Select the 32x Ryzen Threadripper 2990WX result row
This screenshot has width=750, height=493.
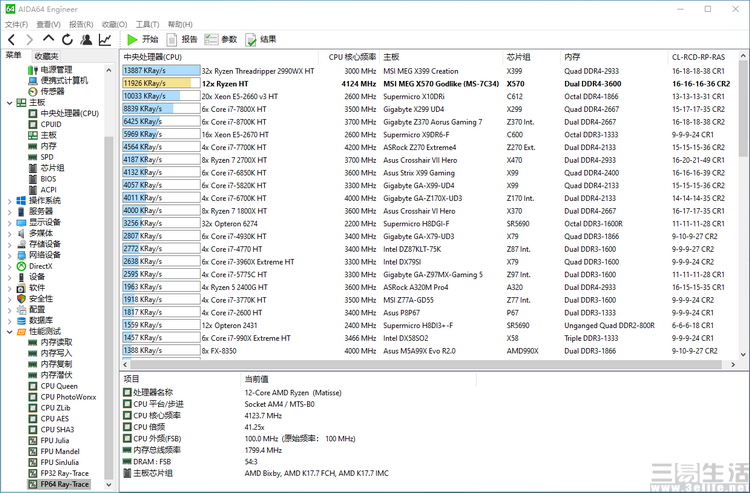(258, 71)
